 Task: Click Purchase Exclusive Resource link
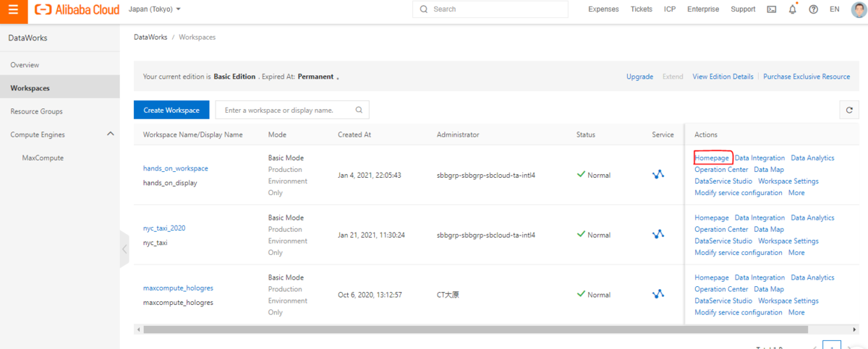[807, 77]
